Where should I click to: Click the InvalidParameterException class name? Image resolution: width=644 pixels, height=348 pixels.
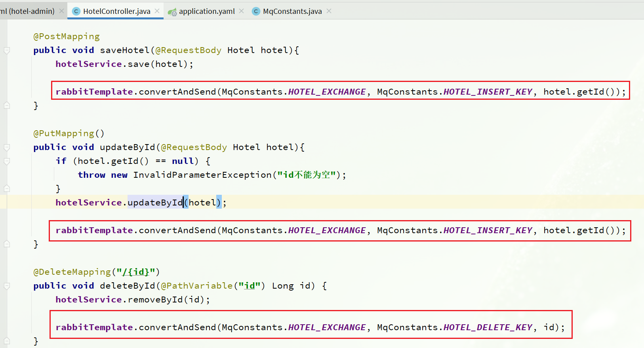pyautogui.click(x=202, y=175)
